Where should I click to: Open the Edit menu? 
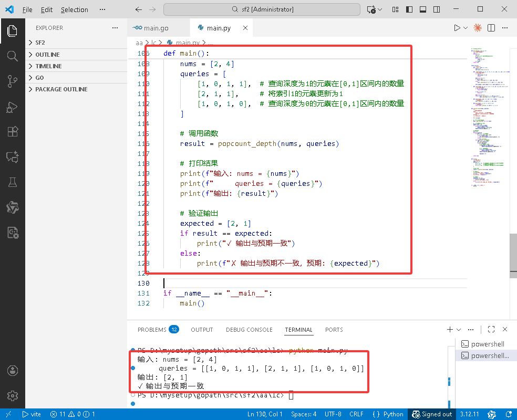46,9
